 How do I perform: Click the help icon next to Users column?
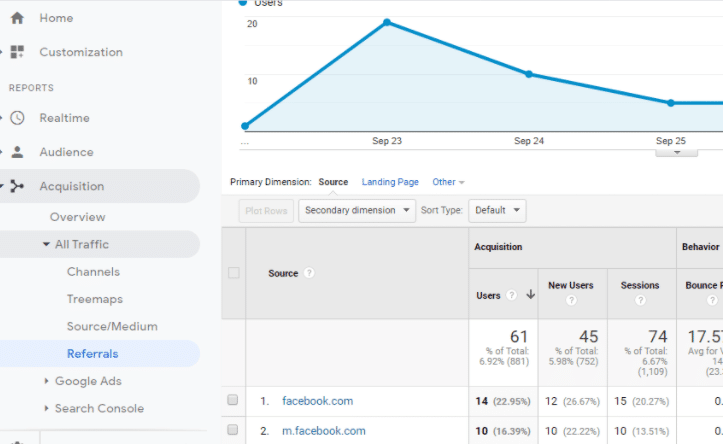pyautogui.click(x=511, y=295)
